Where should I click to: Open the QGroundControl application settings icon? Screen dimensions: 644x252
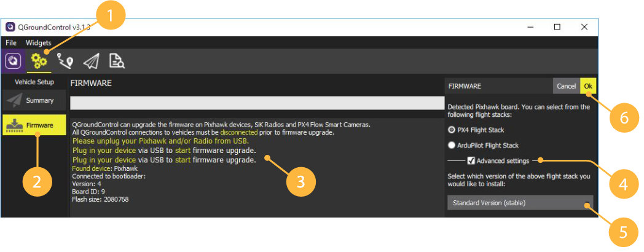[x=13, y=61]
